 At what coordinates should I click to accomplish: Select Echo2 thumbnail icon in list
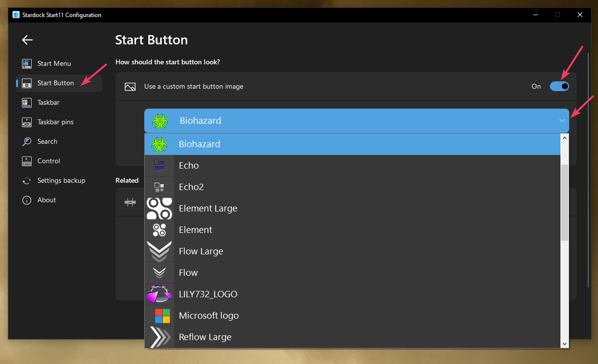(x=159, y=187)
